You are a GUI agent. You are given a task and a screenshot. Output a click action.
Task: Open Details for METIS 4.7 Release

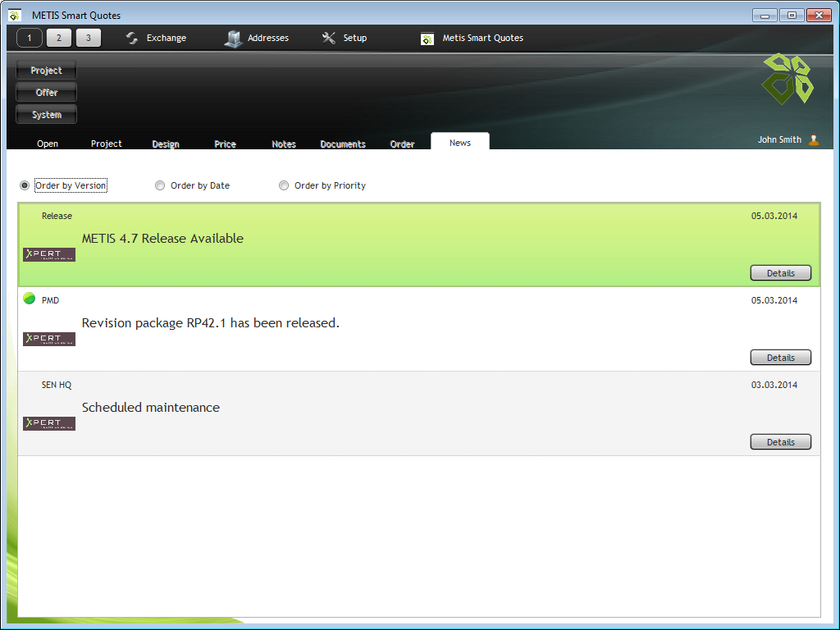point(781,272)
